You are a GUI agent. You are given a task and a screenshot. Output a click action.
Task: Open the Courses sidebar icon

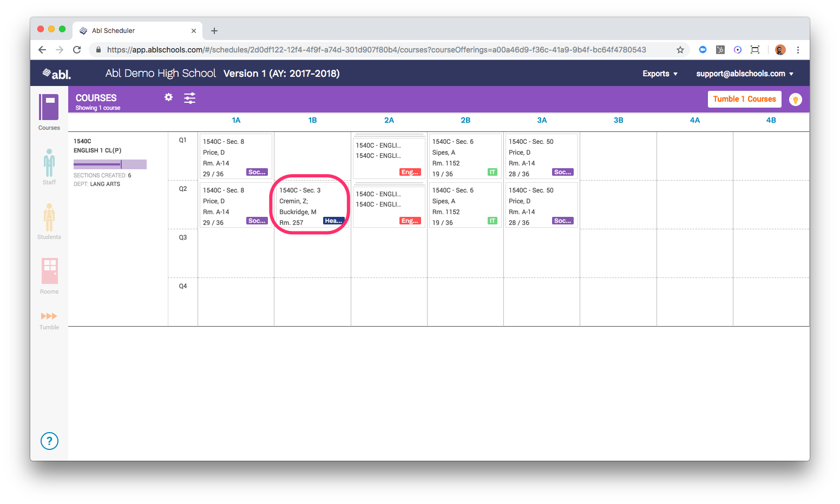click(49, 108)
